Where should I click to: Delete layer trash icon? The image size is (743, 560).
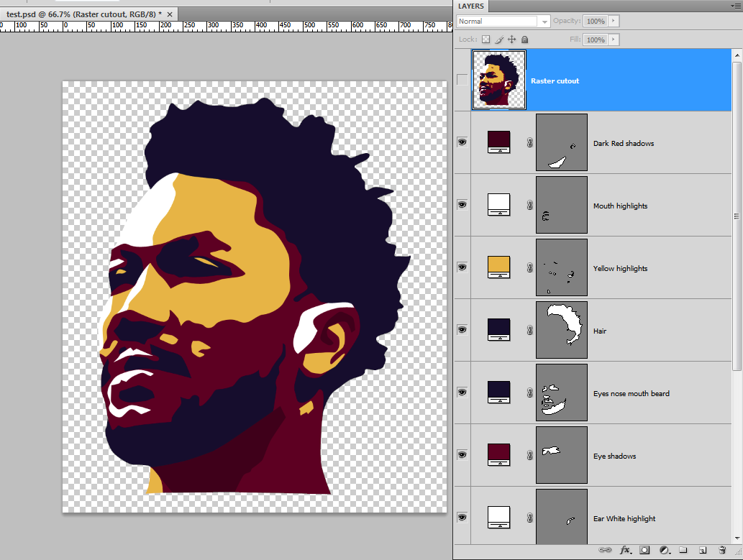722,550
